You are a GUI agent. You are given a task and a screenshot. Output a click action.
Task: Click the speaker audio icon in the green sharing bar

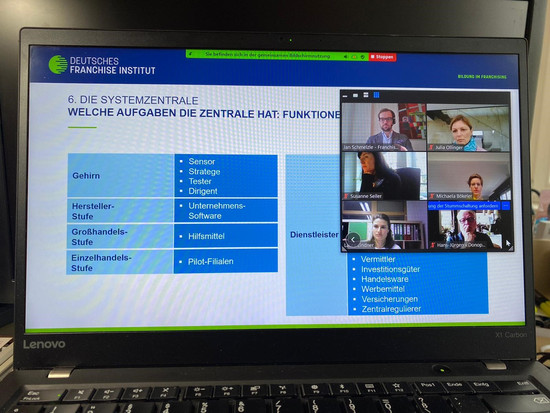346,56
